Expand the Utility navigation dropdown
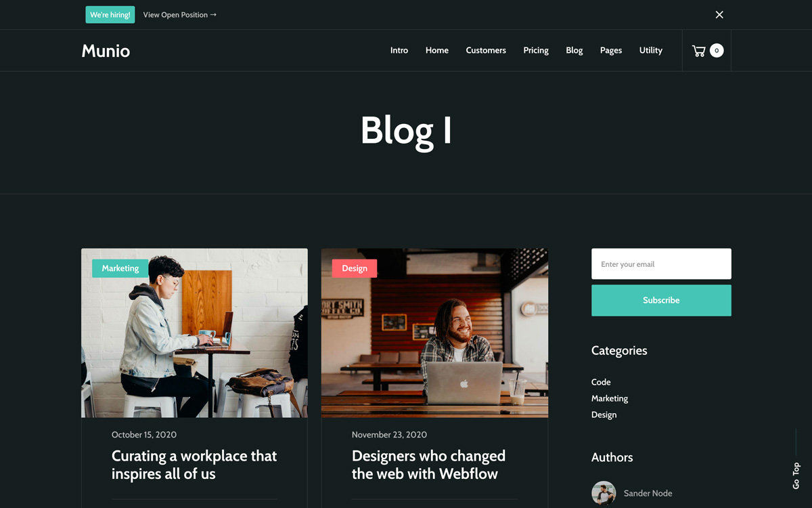The image size is (812, 508). pos(651,50)
